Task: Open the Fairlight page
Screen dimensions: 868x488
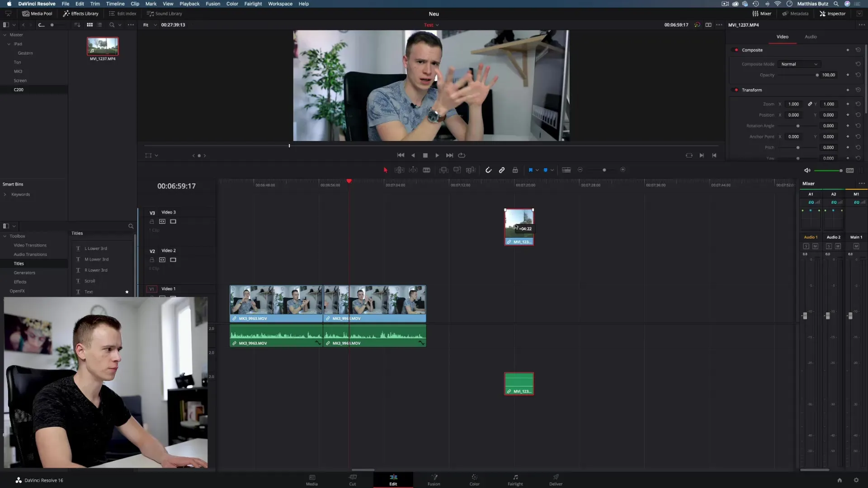Action: click(515, 480)
